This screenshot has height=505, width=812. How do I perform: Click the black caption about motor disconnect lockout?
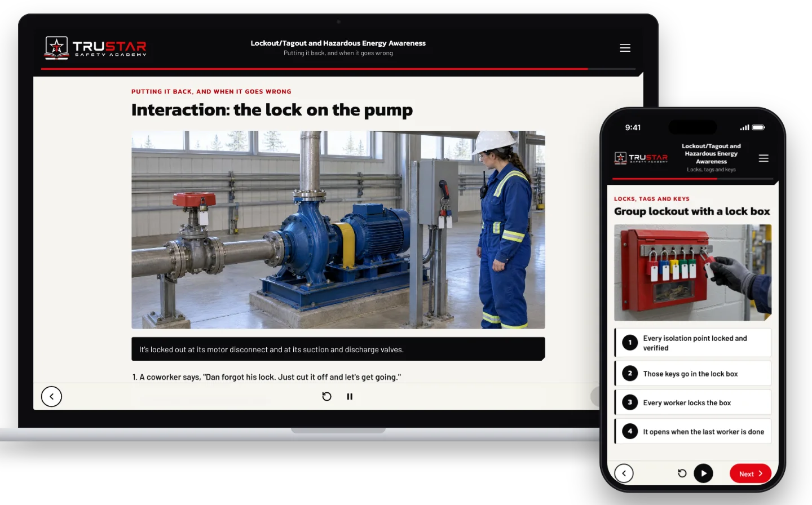(x=338, y=349)
